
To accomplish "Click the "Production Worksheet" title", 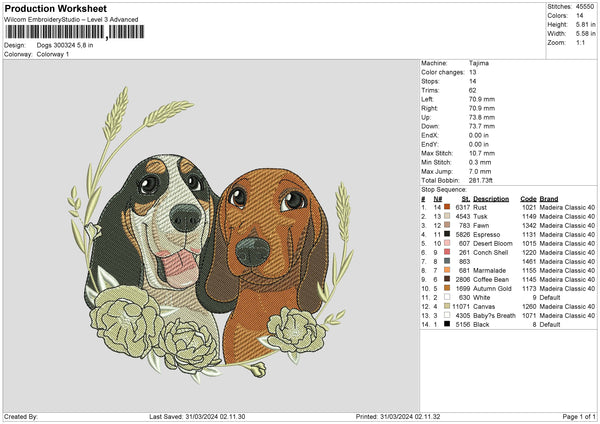I will [x=55, y=8].
